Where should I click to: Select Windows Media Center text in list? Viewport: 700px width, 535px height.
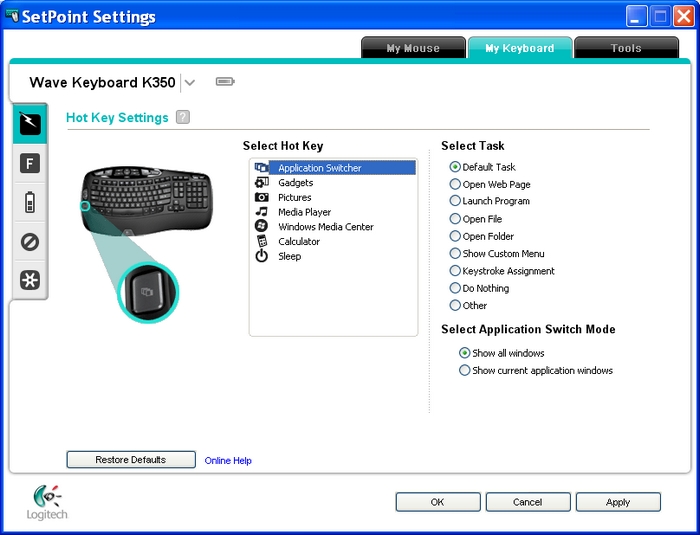click(x=326, y=227)
